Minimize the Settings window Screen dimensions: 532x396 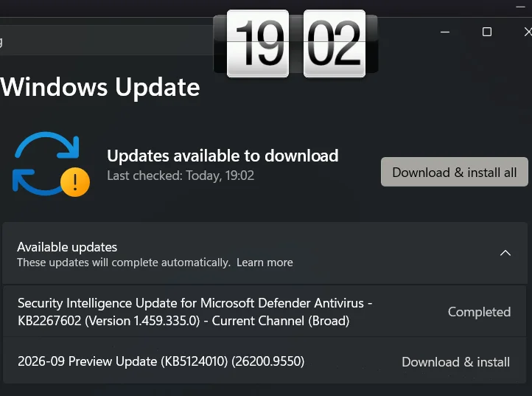[x=445, y=32]
